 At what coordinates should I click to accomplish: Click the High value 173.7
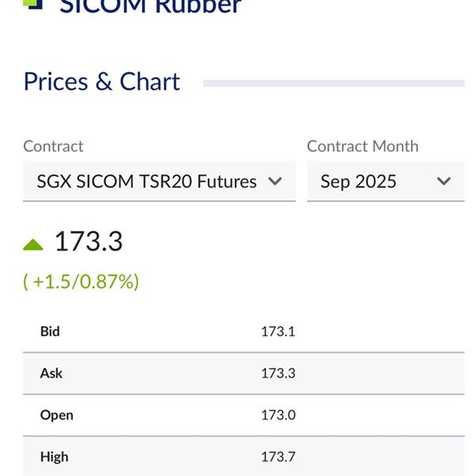(x=278, y=457)
